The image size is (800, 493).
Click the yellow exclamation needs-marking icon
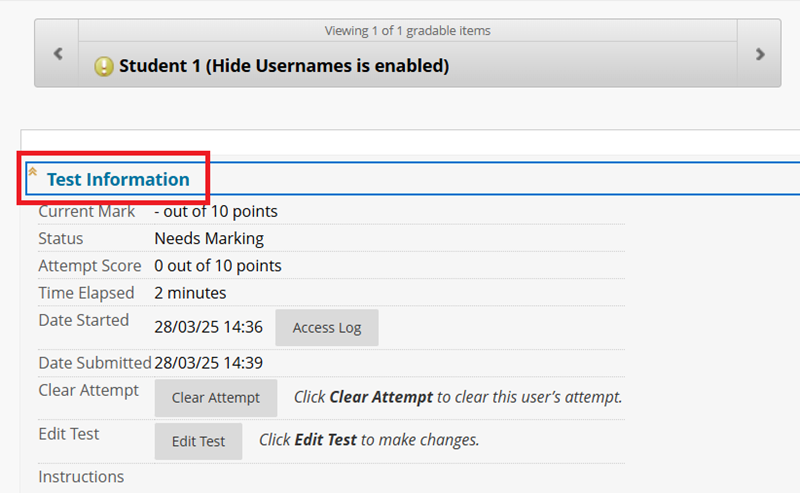(104, 67)
